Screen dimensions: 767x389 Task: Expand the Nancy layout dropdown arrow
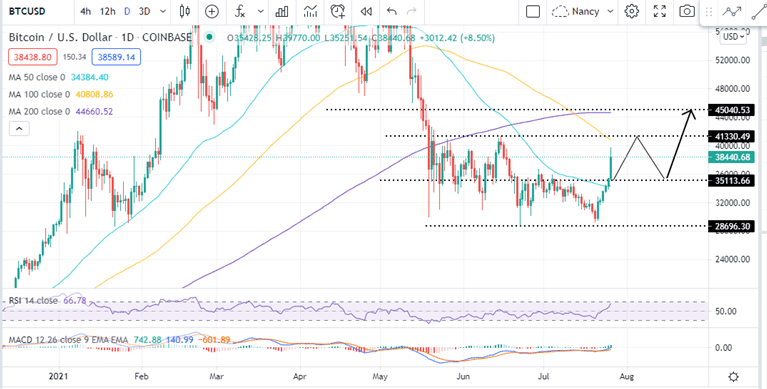pyautogui.click(x=610, y=11)
